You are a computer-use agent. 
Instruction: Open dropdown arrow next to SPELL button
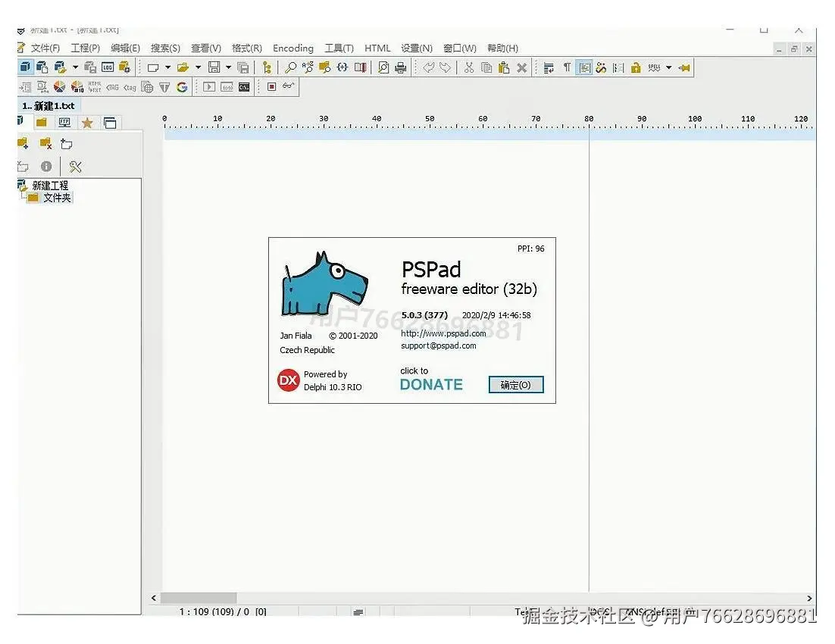(x=669, y=67)
